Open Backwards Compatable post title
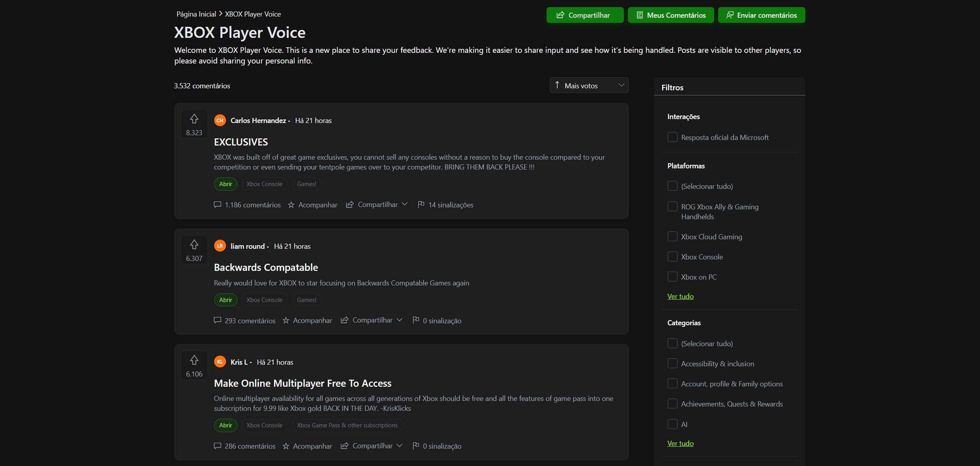Image resolution: width=980 pixels, height=466 pixels. 266,267
